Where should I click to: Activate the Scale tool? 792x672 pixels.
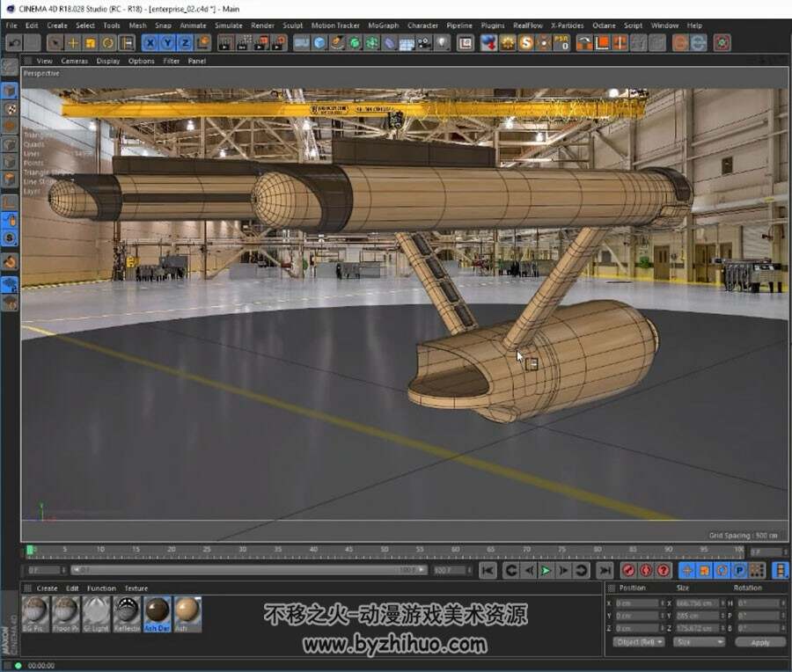[91, 43]
